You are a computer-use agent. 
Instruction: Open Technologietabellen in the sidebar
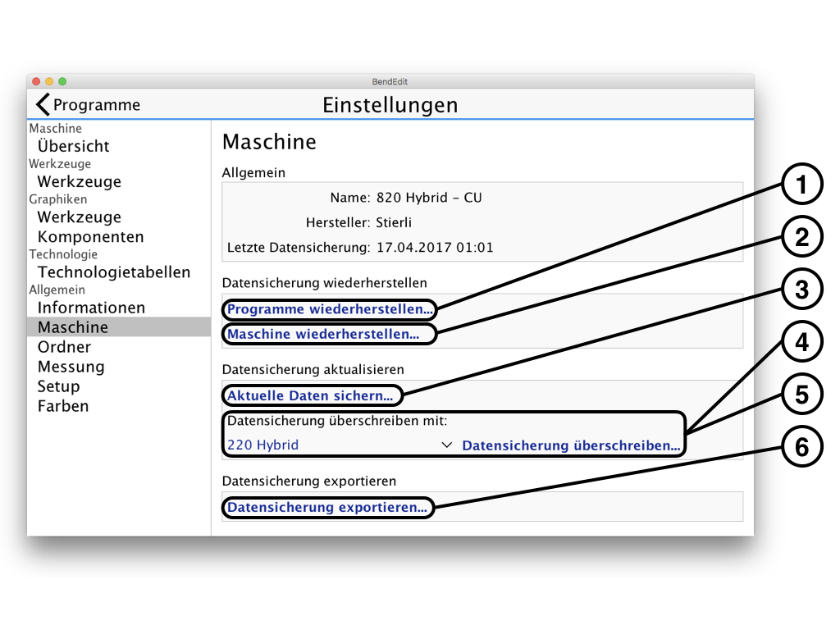tap(113, 272)
